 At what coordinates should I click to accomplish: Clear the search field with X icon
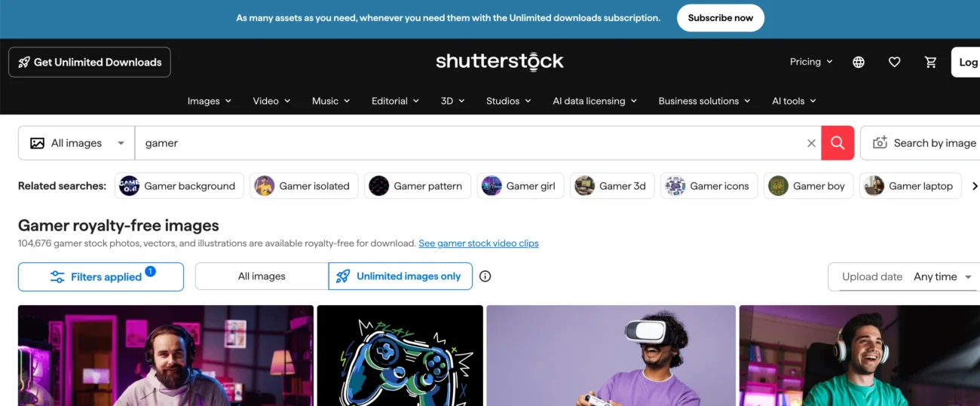point(811,143)
